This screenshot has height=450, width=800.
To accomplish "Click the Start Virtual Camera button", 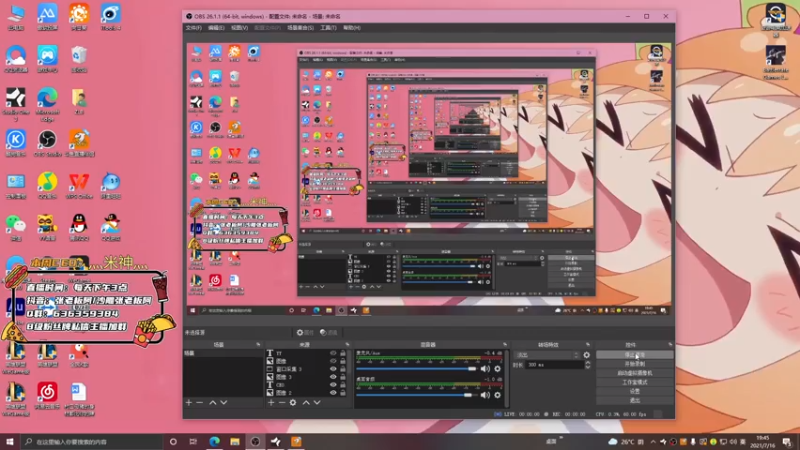I will (635, 373).
